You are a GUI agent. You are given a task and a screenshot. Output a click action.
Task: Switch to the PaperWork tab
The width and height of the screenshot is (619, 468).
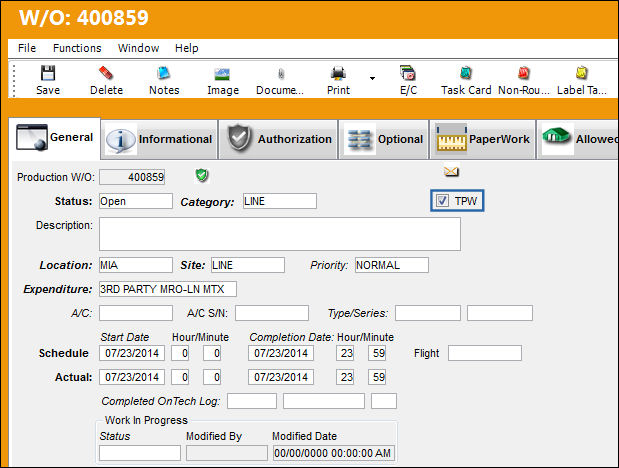tap(482, 139)
